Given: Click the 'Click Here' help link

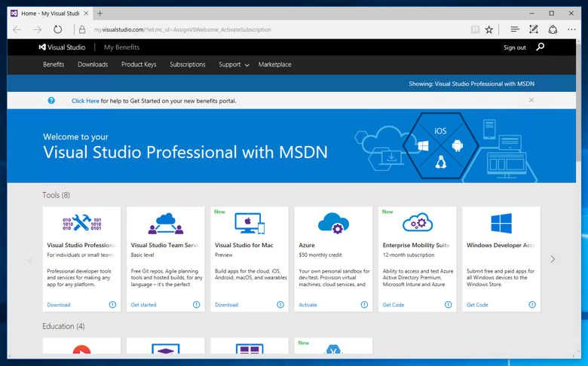Looking at the screenshot, I should [x=85, y=101].
